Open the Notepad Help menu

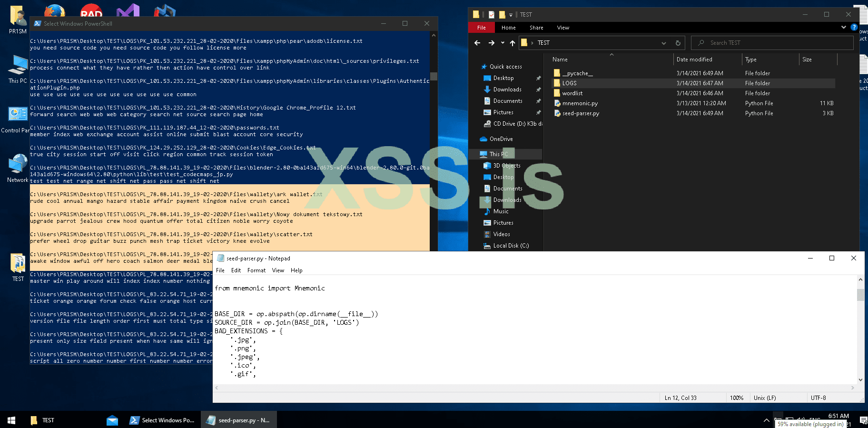click(296, 270)
